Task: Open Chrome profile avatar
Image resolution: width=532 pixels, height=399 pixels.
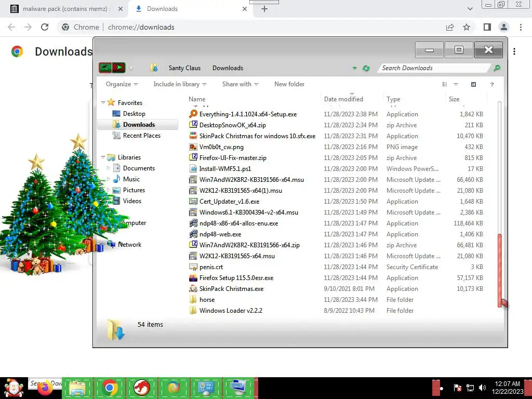Action: [504, 27]
